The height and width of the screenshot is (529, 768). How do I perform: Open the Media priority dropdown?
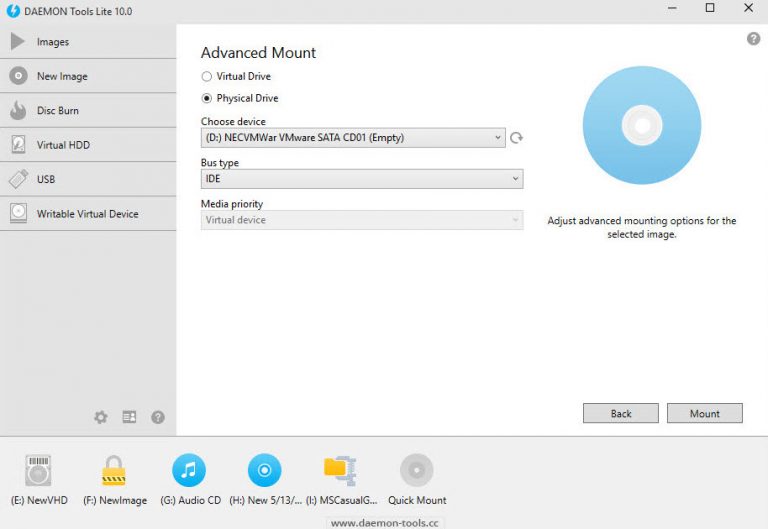point(361,220)
